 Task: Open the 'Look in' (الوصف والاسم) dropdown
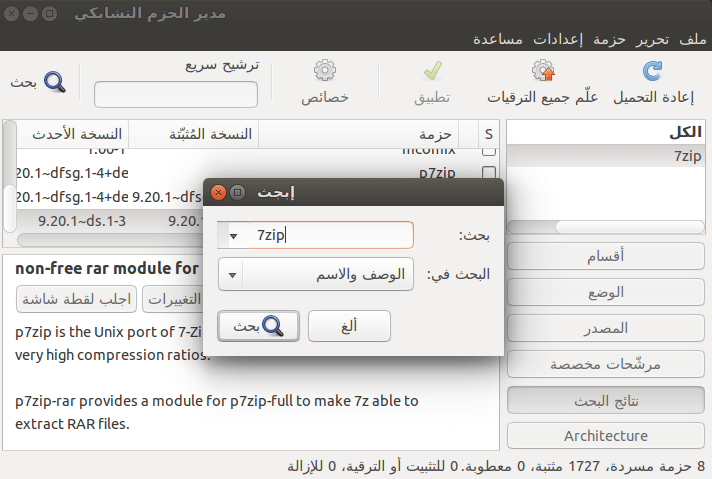point(316,274)
